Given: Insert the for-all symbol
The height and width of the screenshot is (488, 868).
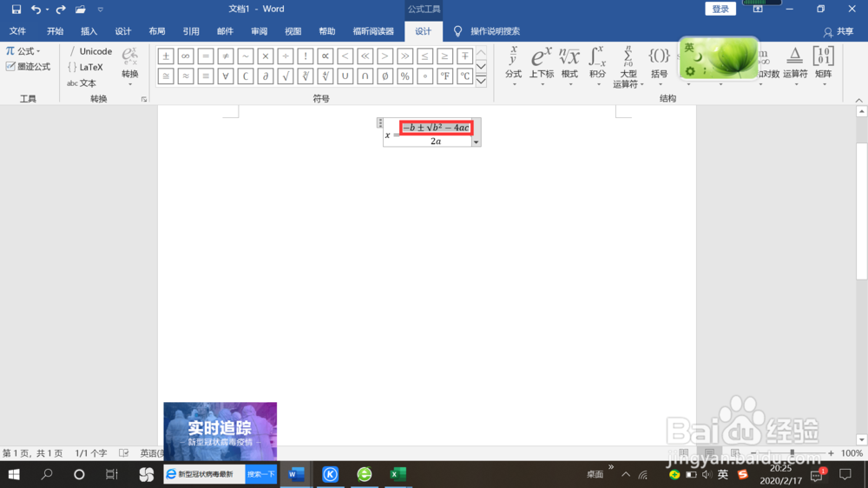Looking at the screenshot, I should pyautogui.click(x=226, y=76).
